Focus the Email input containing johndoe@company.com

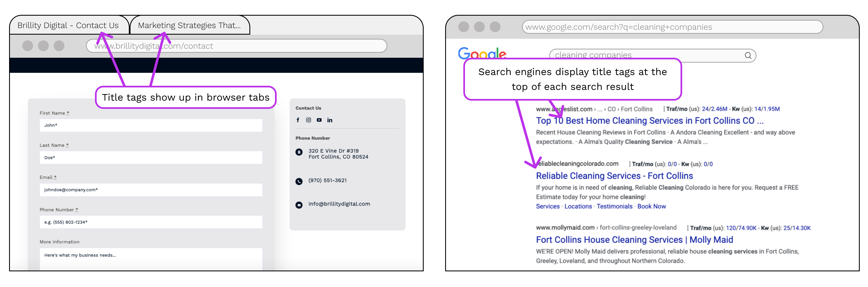pyautogui.click(x=151, y=189)
